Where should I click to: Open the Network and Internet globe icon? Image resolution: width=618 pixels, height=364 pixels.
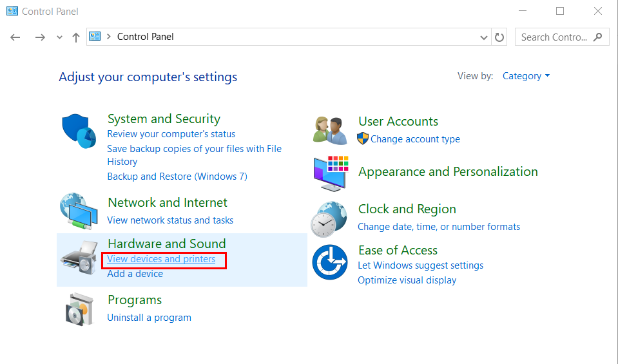click(x=79, y=211)
